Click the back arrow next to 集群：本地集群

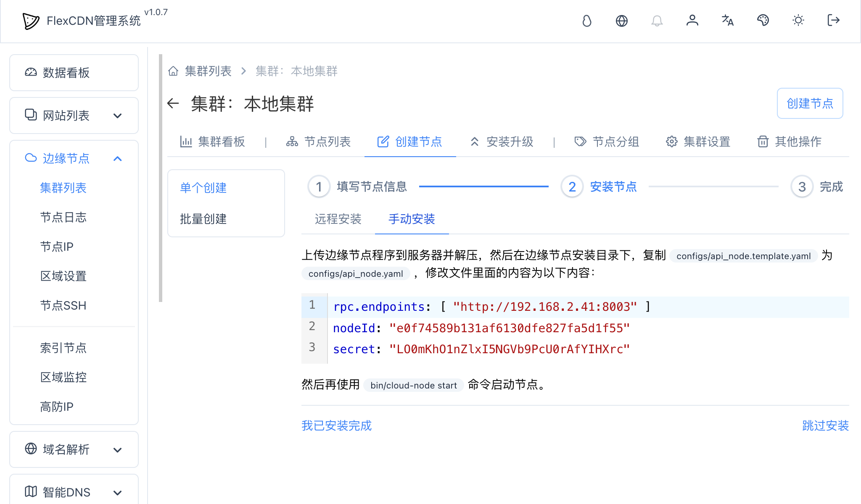(x=173, y=104)
